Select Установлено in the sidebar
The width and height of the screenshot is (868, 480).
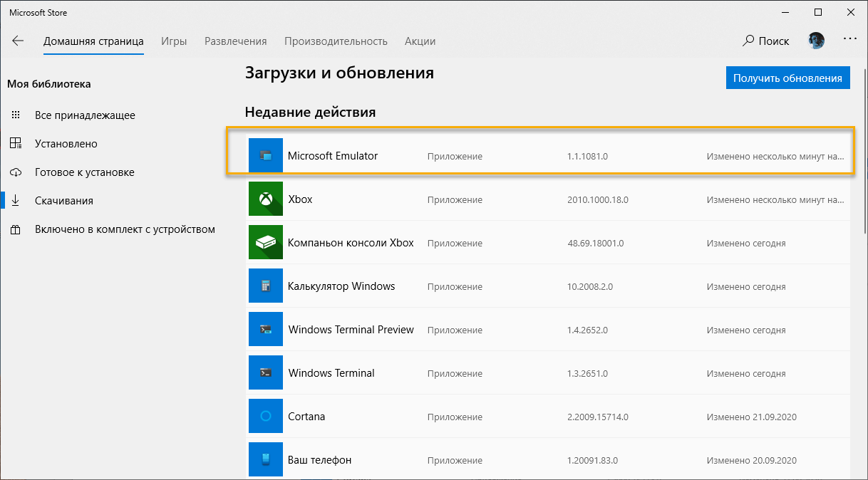coord(66,144)
